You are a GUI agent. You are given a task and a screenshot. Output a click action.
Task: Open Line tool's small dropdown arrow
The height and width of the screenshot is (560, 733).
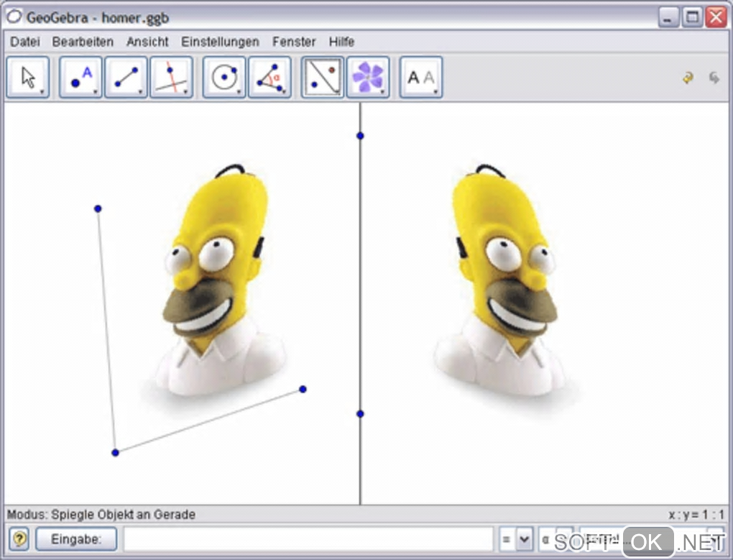pos(140,93)
